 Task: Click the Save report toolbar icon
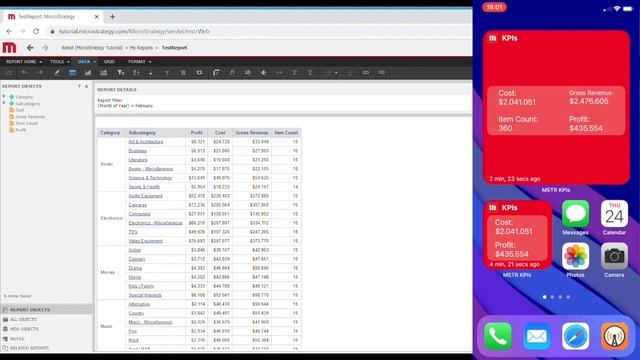point(9,73)
